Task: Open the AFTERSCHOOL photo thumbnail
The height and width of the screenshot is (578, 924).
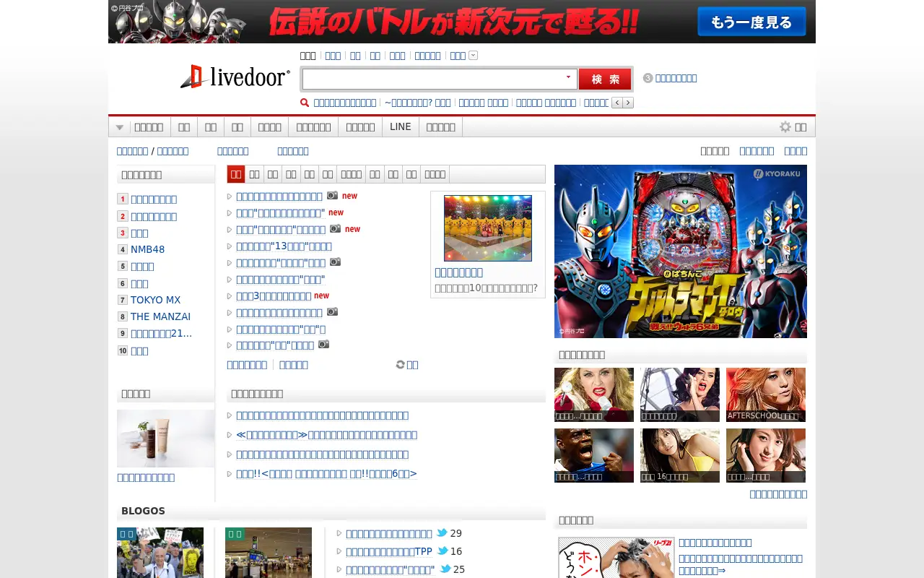Action: point(766,394)
